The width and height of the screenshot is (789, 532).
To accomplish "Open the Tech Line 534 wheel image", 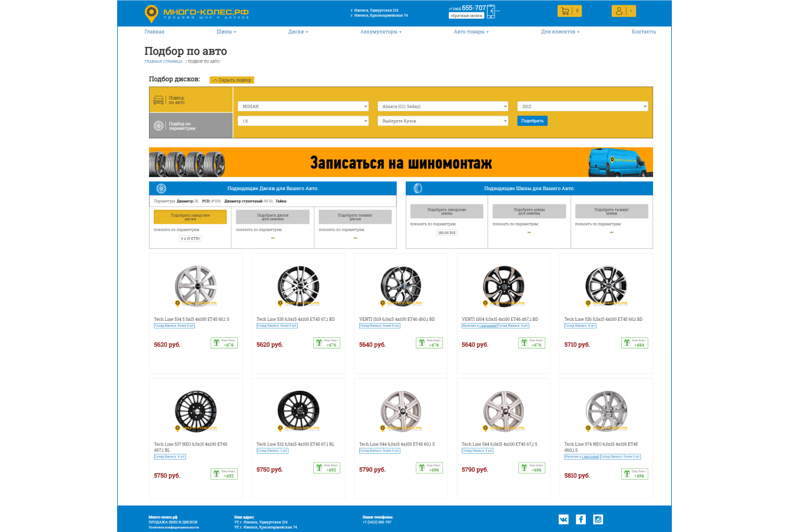I will [x=196, y=285].
